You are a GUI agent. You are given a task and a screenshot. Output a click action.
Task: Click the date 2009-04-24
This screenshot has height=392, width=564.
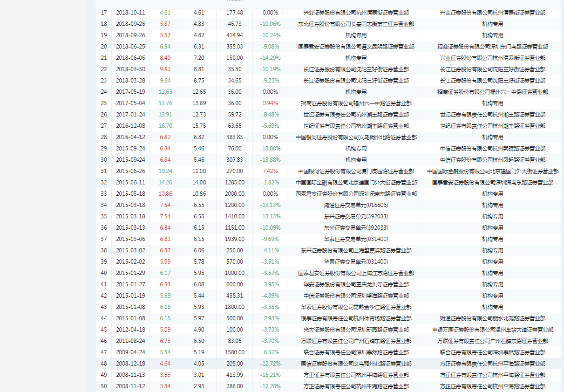[130, 352]
